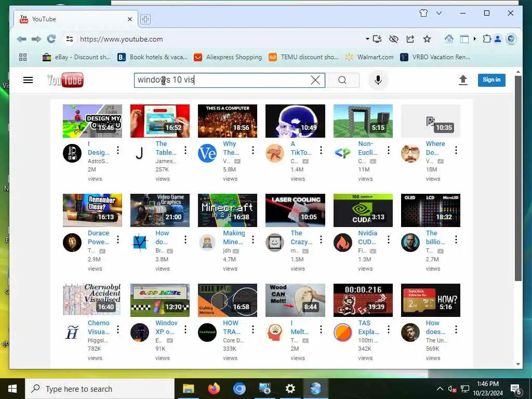Open the notification center icon

click(x=516, y=389)
